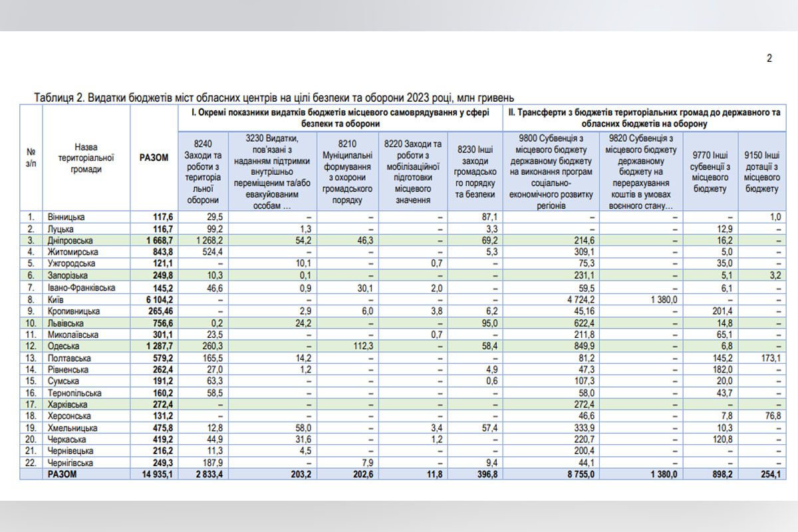
Task: Select the '9820 Субвенція' column header
Action: click(642, 171)
